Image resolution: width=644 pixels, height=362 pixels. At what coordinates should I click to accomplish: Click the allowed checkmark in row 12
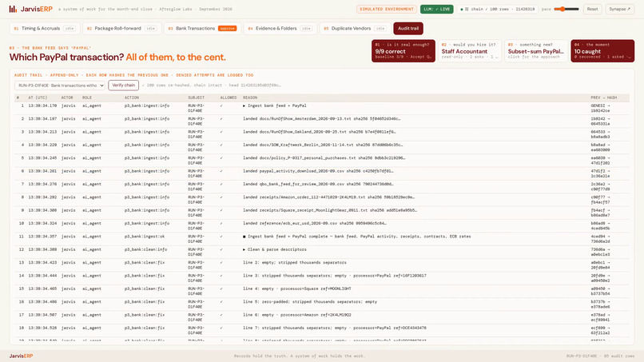click(x=221, y=249)
